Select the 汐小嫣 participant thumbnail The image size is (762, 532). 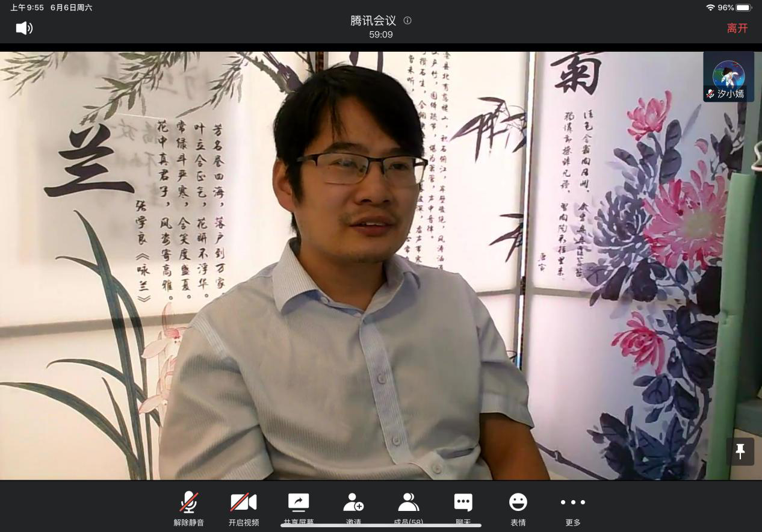coord(728,76)
